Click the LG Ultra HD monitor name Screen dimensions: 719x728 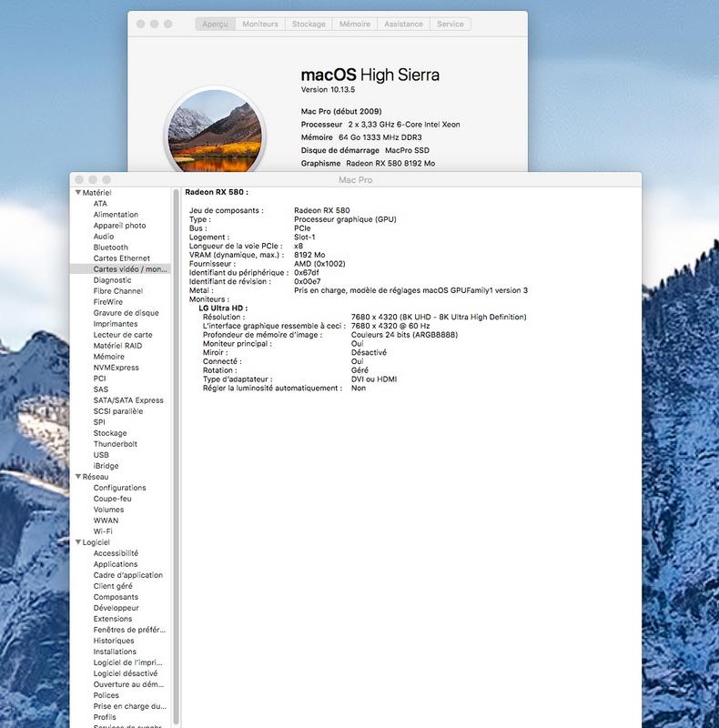pos(223,308)
